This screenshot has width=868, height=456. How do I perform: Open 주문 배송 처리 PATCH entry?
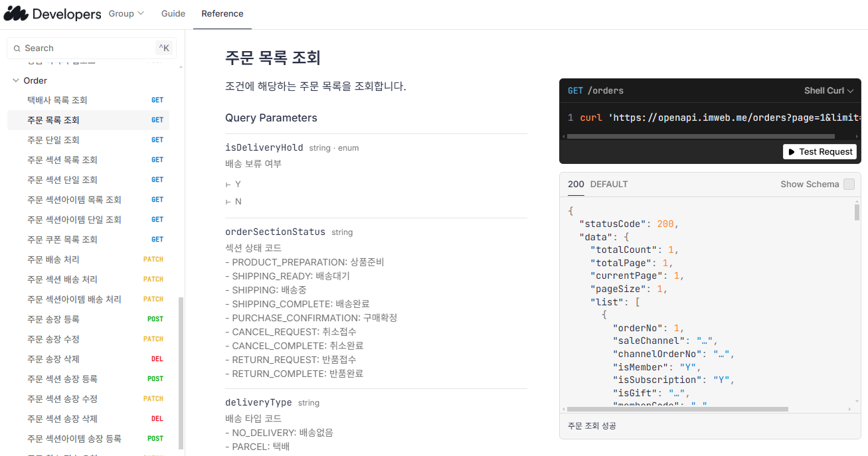coord(88,260)
